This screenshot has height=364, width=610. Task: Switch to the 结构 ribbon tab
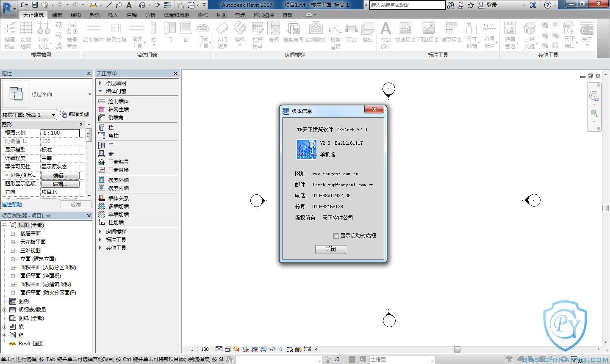click(75, 15)
